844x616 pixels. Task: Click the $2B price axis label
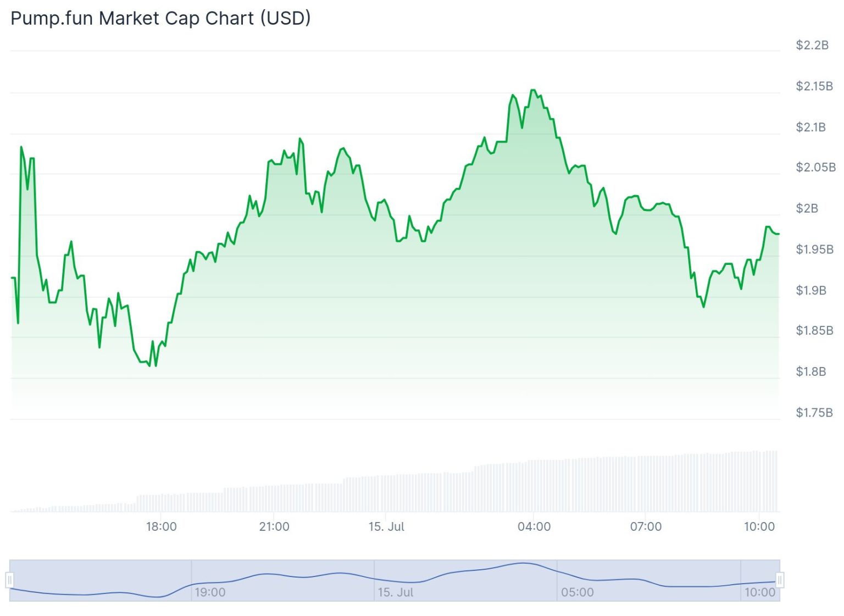pos(807,208)
